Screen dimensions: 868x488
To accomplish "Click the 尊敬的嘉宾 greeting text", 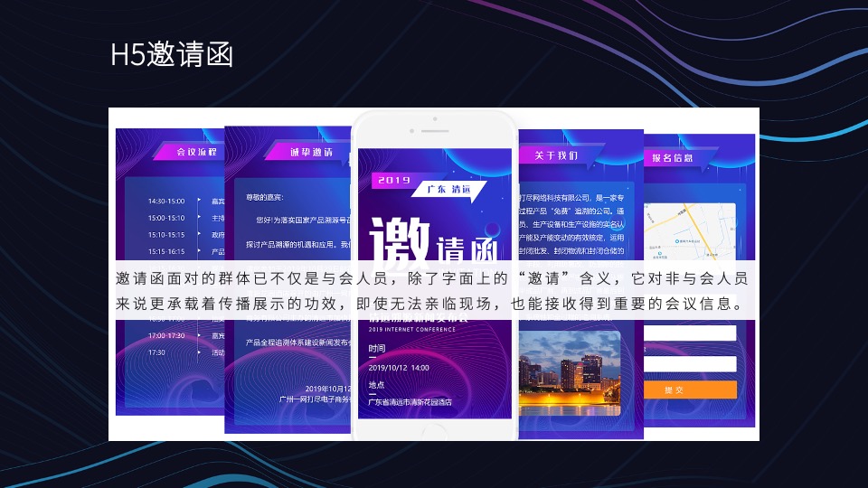I will tap(265, 197).
